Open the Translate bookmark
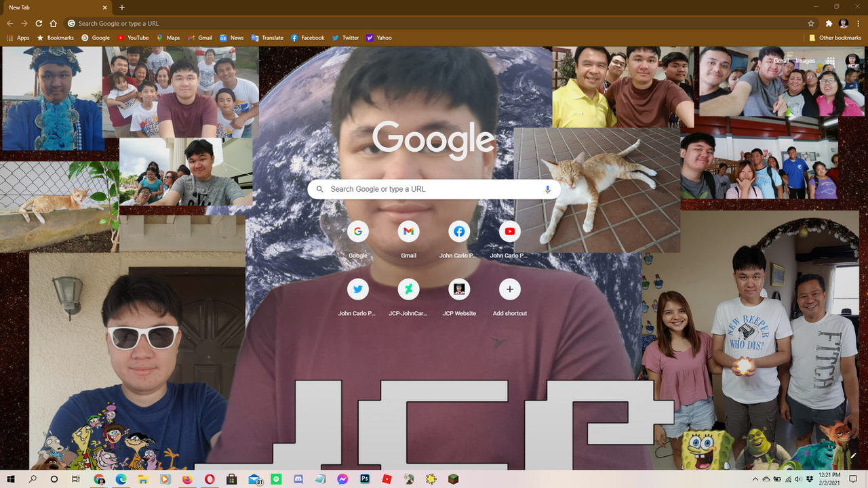The height and width of the screenshot is (488, 868). pyautogui.click(x=267, y=38)
